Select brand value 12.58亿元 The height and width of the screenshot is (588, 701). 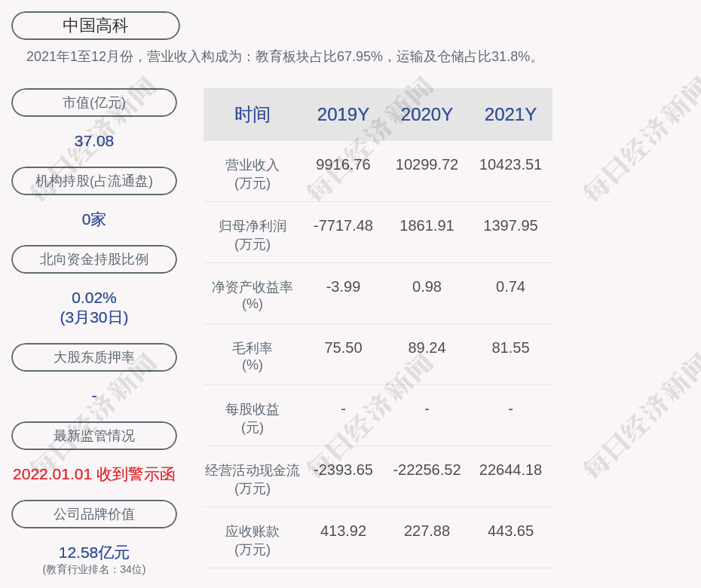tap(94, 553)
